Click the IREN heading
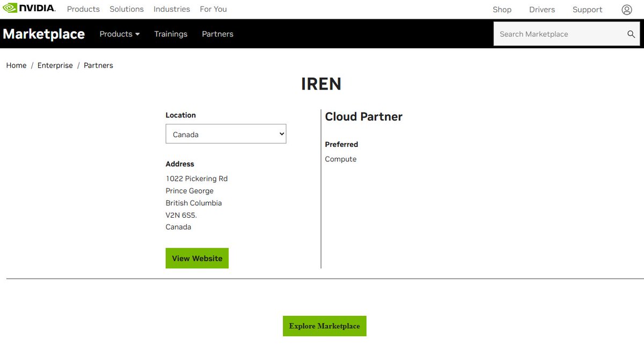This screenshot has height=348, width=644. (321, 84)
